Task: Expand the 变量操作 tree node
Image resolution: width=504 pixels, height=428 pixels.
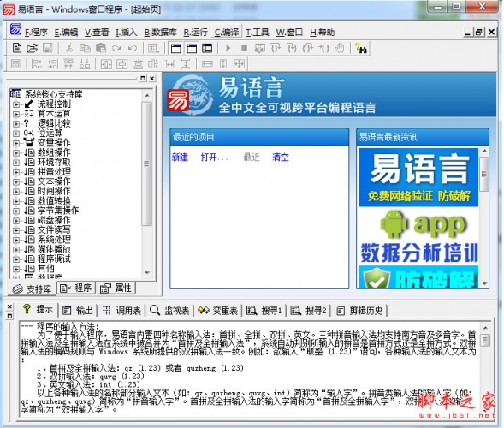Action: click(x=15, y=143)
